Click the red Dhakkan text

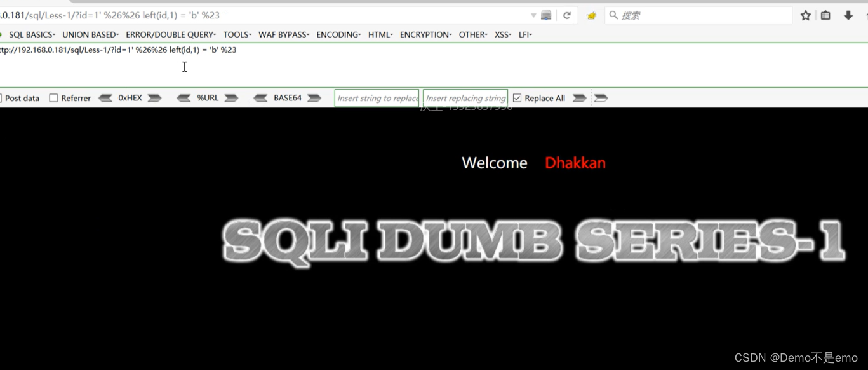[575, 163]
